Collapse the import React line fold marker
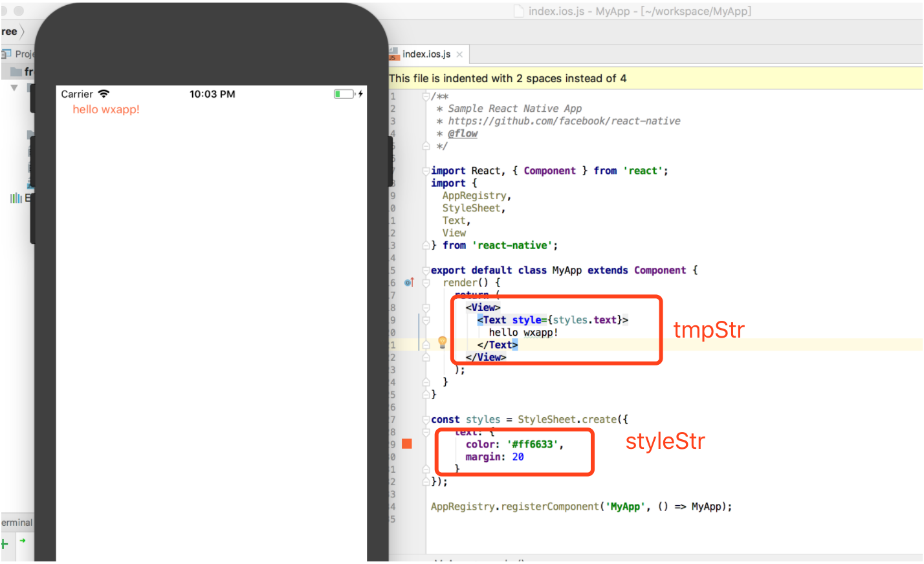924x564 pixels. click(x=426, y=171)
